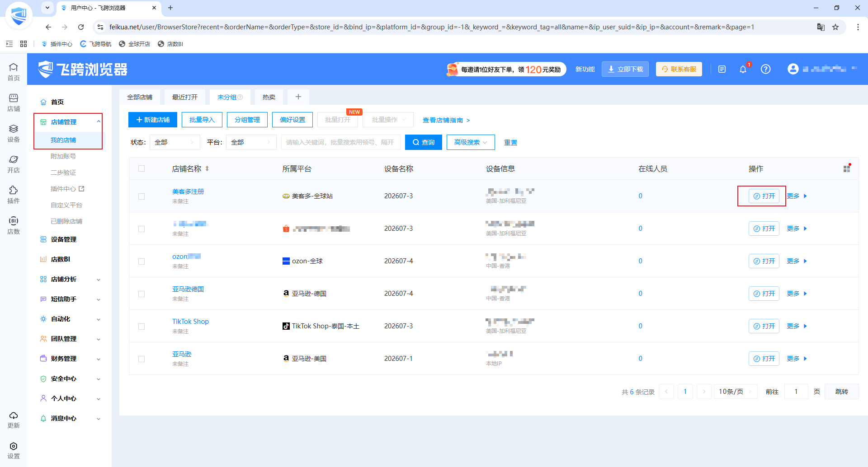Check the box for TikTok Shop store row
The height and width of the screenshot is (467, 868).
142,326
